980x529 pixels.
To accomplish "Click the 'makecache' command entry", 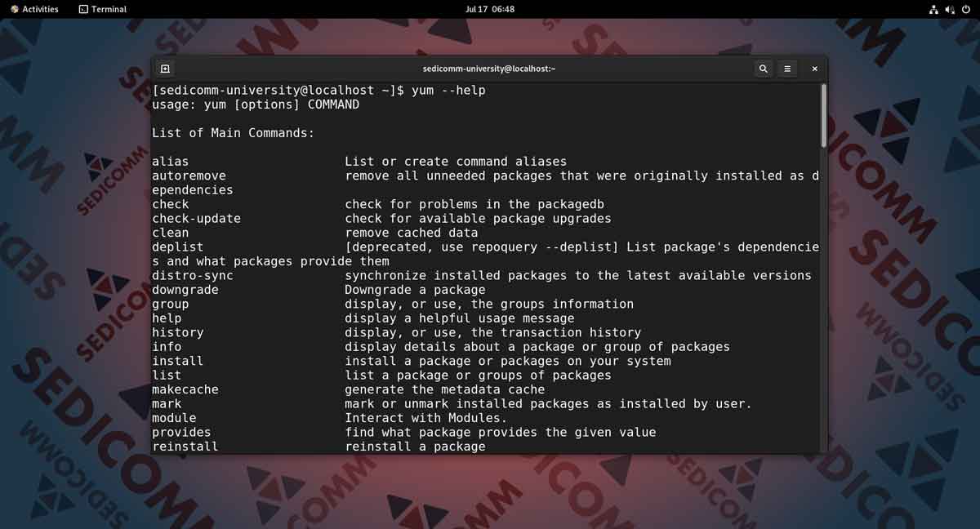I will point(185,389).
